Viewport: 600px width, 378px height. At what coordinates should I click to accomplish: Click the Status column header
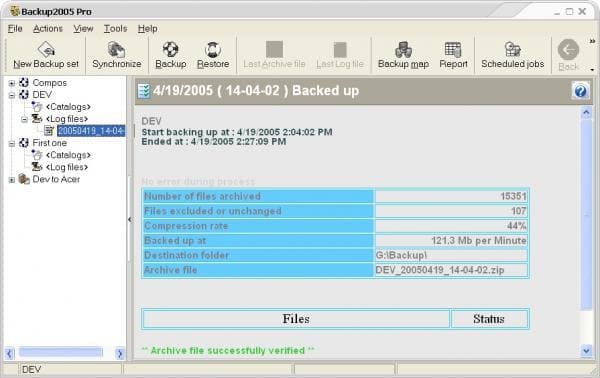coord(489,319)
